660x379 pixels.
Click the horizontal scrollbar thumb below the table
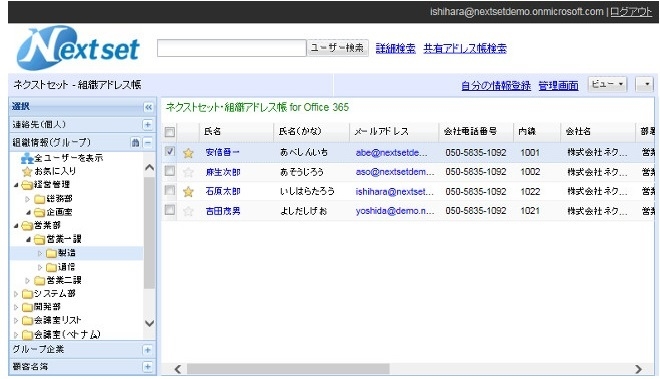click(288, 369)
